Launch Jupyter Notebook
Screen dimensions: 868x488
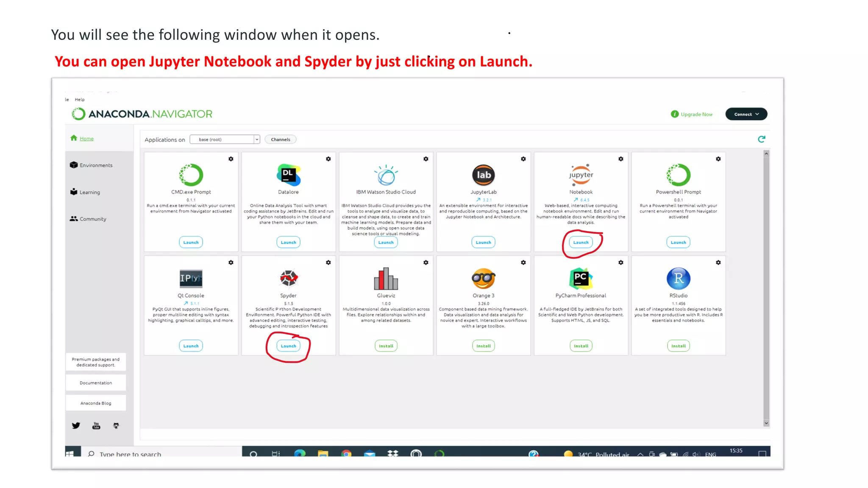pyautogui.click(x=581, y=242)
